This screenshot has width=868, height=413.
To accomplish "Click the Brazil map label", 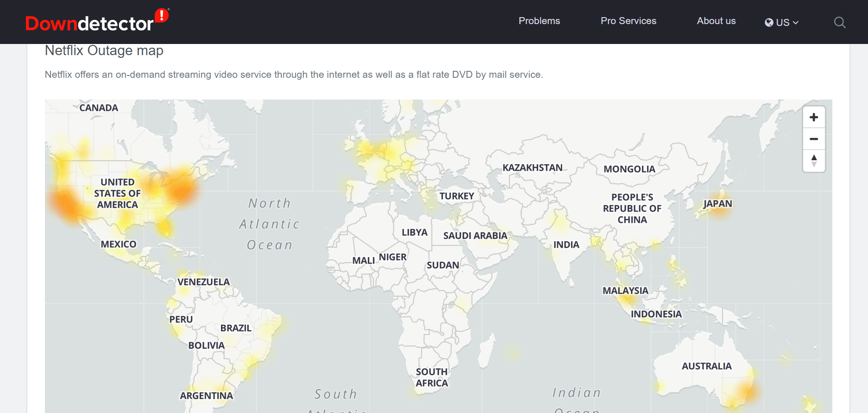I will pyautogui.click(x=236, y=328).
